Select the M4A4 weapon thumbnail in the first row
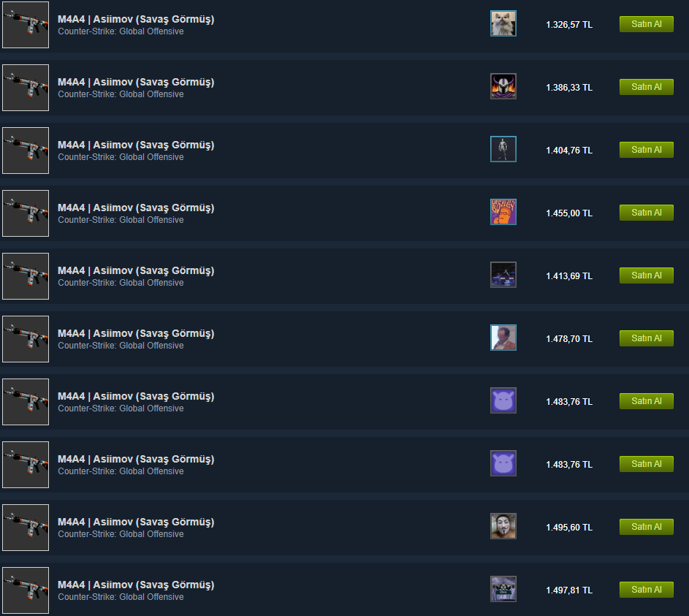 tap(26, 25)
